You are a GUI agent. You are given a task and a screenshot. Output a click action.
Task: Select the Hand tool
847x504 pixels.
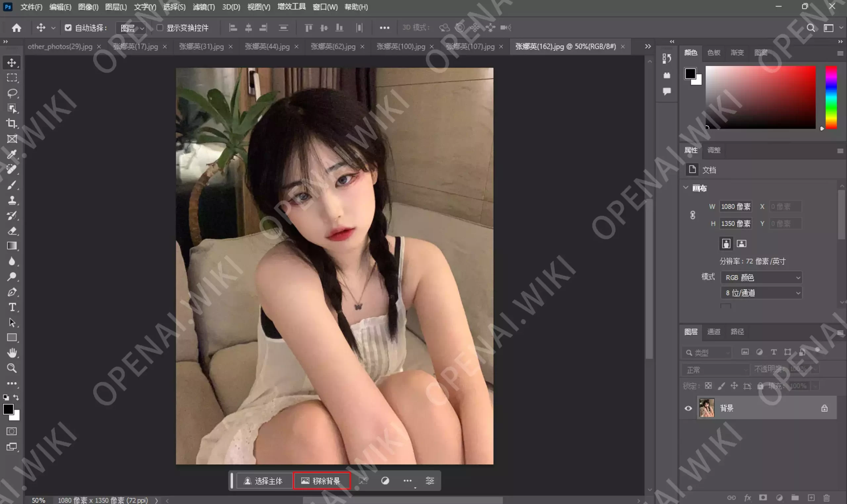pos(12,353)
